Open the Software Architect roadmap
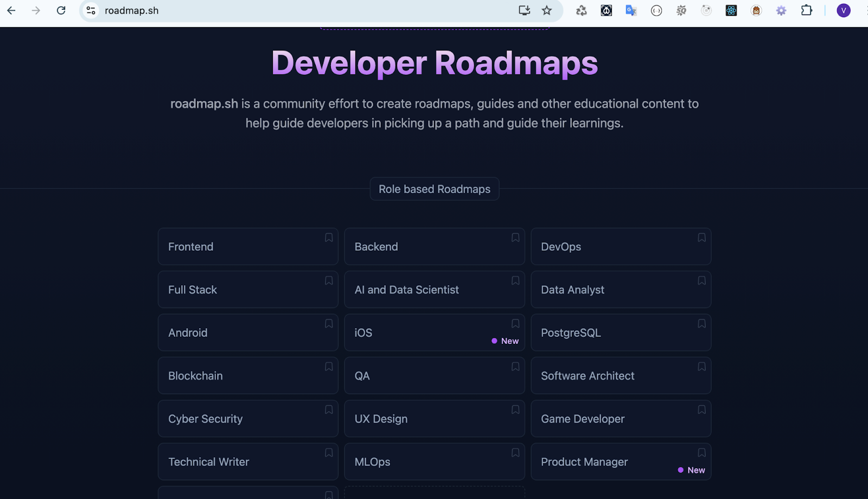The image size is (868, 499). tap(621, 375)
